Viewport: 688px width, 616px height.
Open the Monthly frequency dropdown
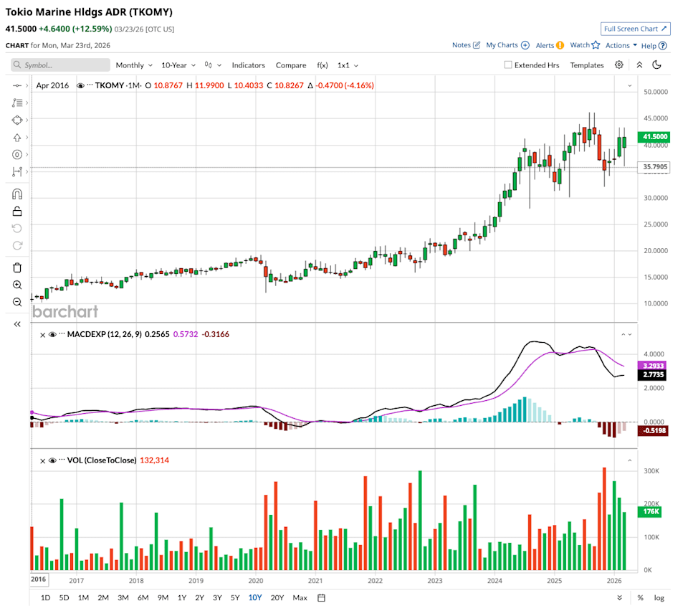click(130, 65)
